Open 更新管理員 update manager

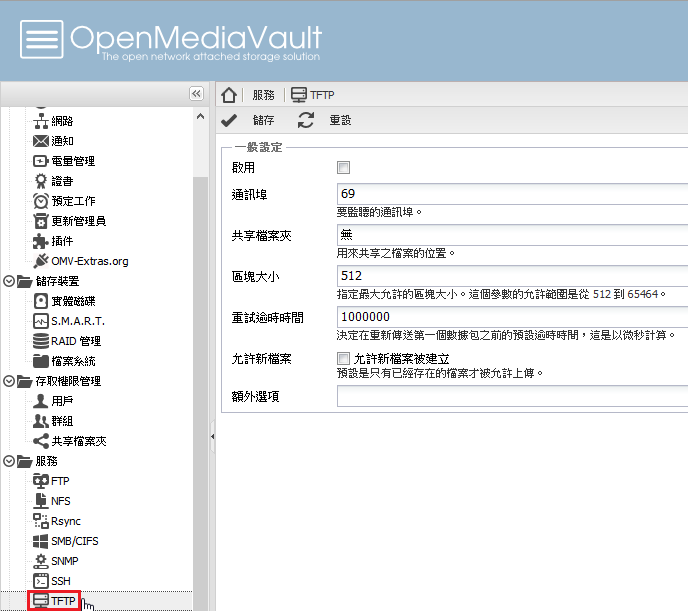[x=70, y=221]
